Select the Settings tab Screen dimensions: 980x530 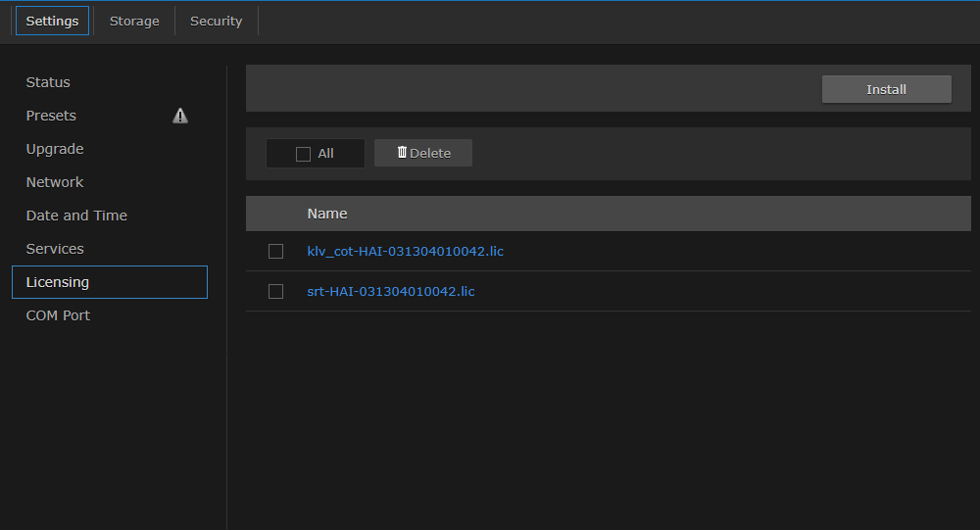(x=52, y=21)
